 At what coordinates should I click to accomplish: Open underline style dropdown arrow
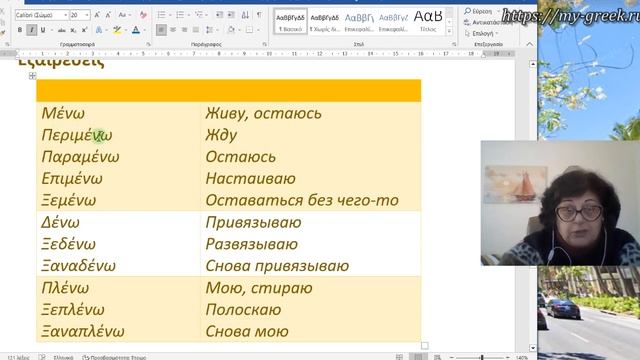pyautogui.click(x=51, y=30)
